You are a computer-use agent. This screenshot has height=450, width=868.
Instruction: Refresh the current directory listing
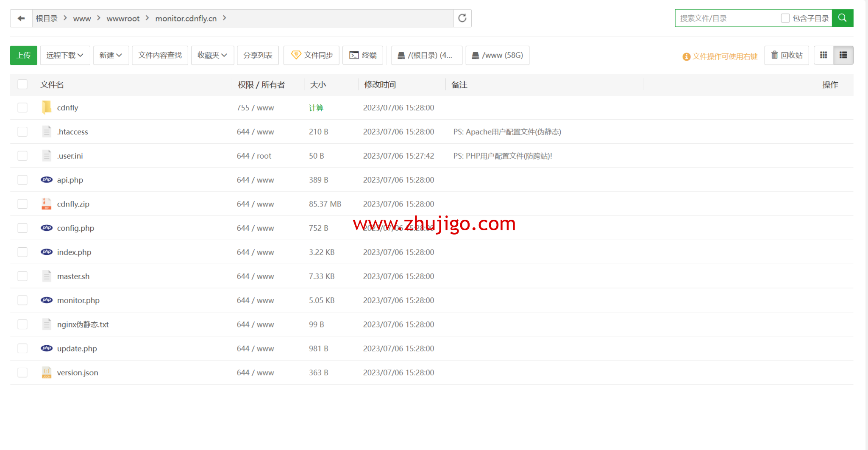(462, 18)
